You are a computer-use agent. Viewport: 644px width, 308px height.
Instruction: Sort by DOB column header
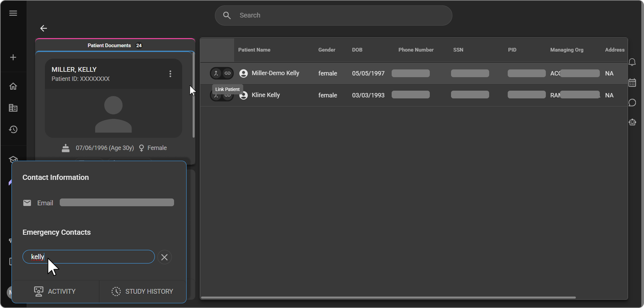[x=357, y=50]
